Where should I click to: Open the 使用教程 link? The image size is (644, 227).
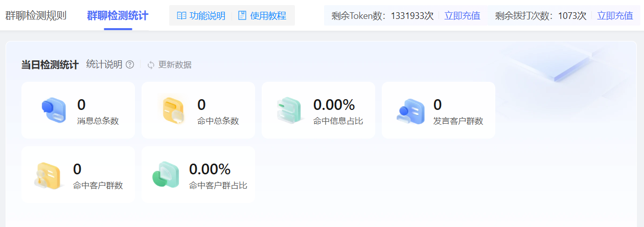(268, 16)
